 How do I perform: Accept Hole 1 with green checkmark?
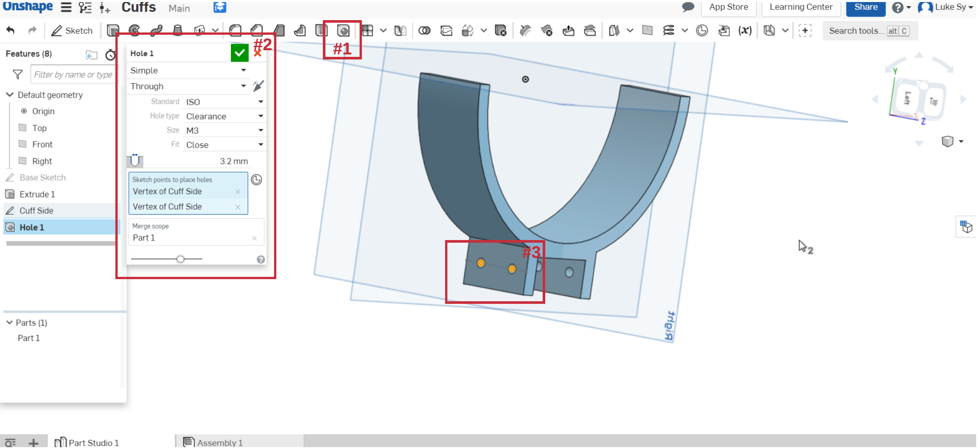click(240, 53)
